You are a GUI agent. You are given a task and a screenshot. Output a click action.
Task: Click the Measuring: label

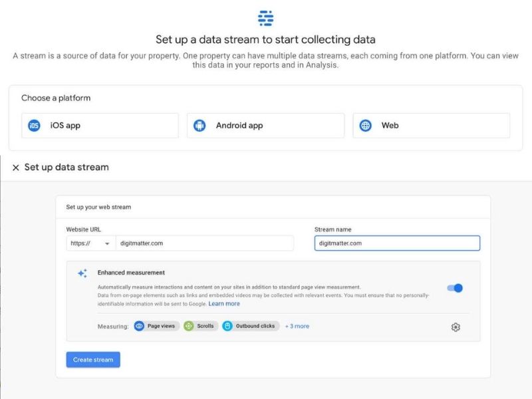[113, 327]
